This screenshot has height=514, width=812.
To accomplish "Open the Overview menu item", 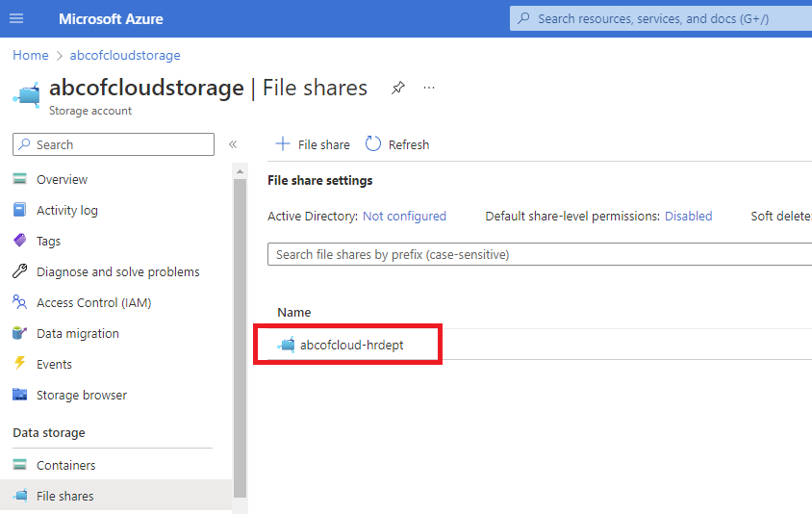I will [x=62, y=179].
